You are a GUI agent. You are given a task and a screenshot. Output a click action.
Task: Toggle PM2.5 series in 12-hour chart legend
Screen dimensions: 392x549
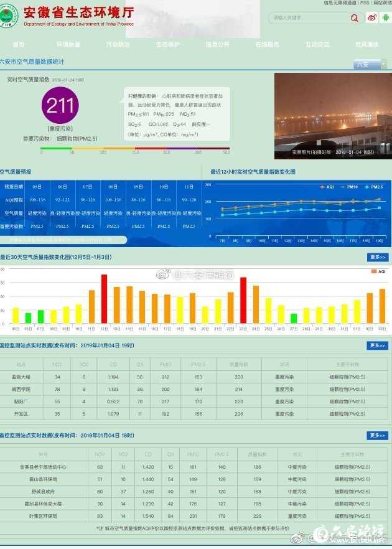click(373, 186)
